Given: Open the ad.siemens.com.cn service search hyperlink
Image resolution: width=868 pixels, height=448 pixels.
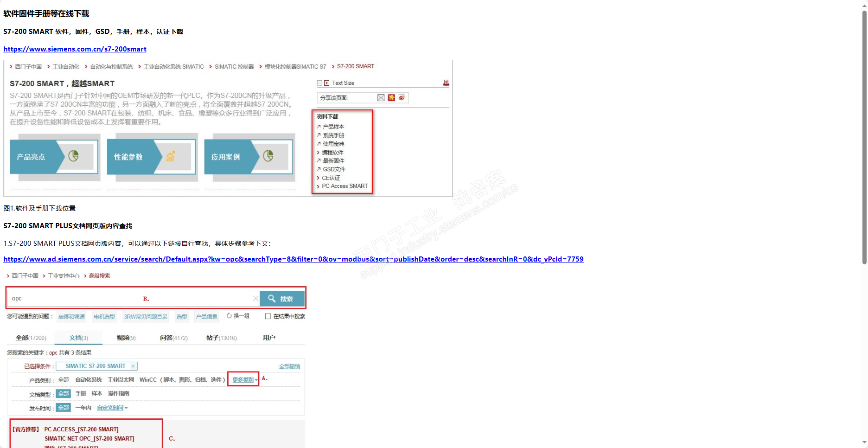Looking at the screenshot, I should [x=294, y=259].
